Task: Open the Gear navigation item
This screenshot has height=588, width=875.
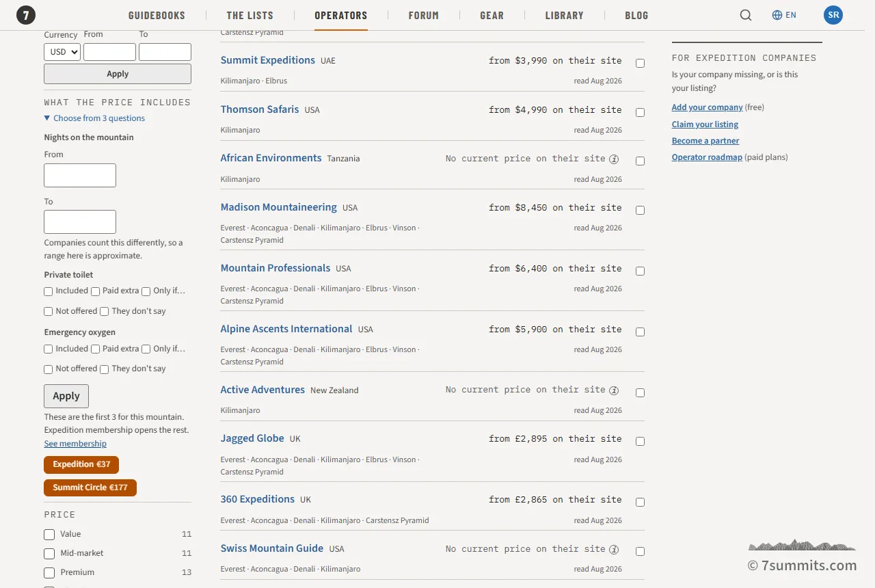Action: (x=492, y=15)
